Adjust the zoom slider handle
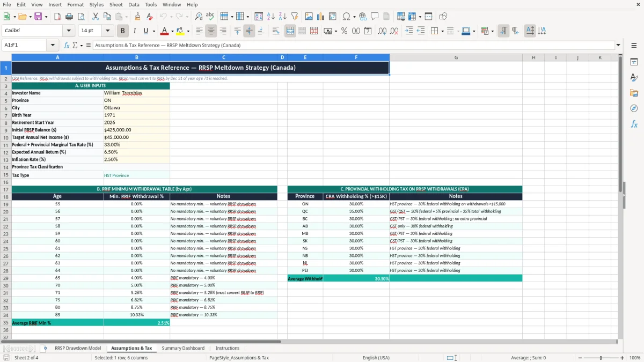This screenshot has height=362, width=644. (x=601, y=358)
